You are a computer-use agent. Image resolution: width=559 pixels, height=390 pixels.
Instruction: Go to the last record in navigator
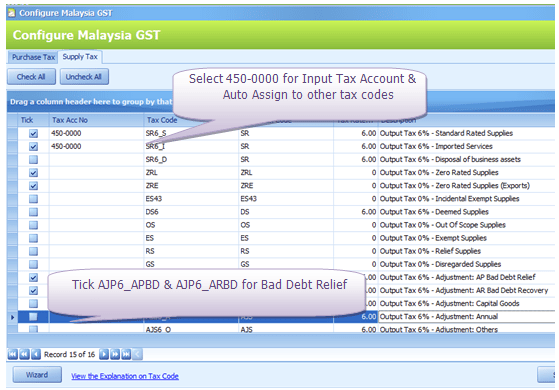point(127,354)
